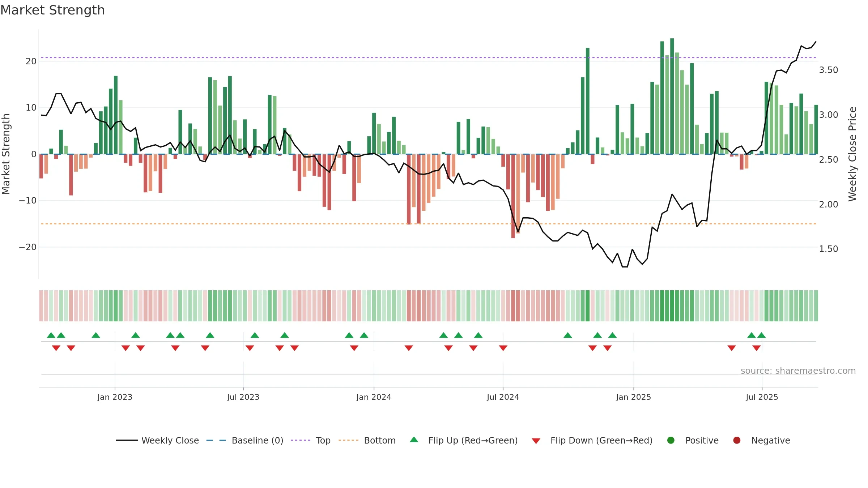Click the red flip-down marker at Jul 2024
The width and height of the screenshot is (868, 488).
(x=503, y=348)
